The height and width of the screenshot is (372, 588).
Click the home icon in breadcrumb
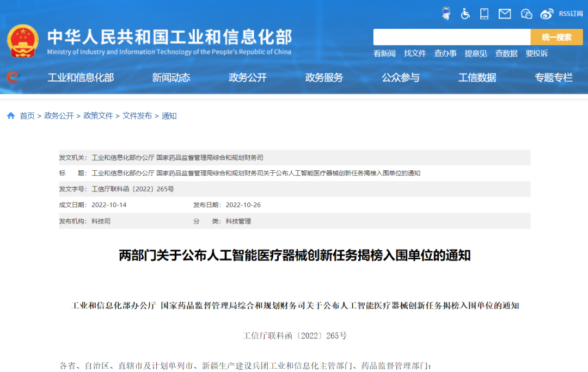(11, 116)
